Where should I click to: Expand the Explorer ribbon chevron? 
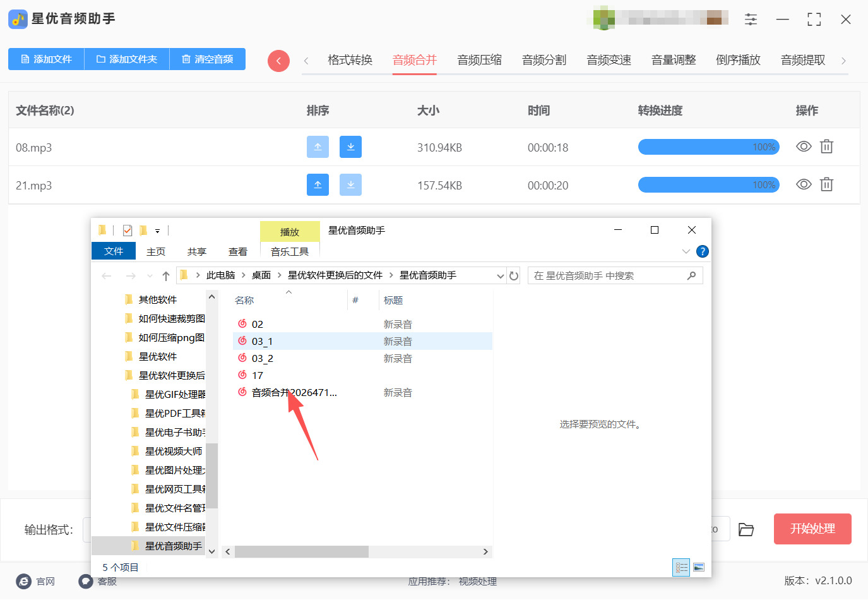(x=686, y=251)
